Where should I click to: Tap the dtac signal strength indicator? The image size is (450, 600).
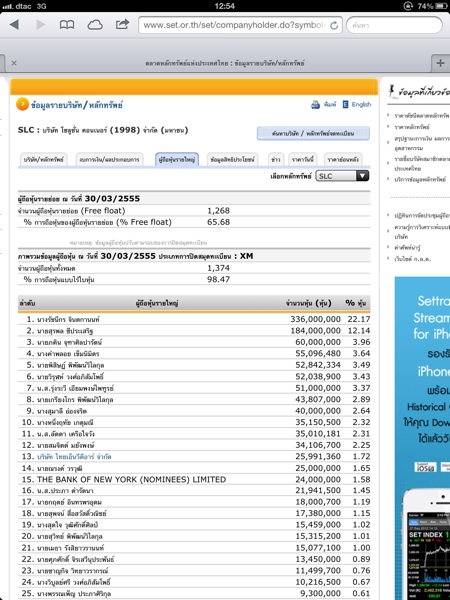(x=8, y=7)
